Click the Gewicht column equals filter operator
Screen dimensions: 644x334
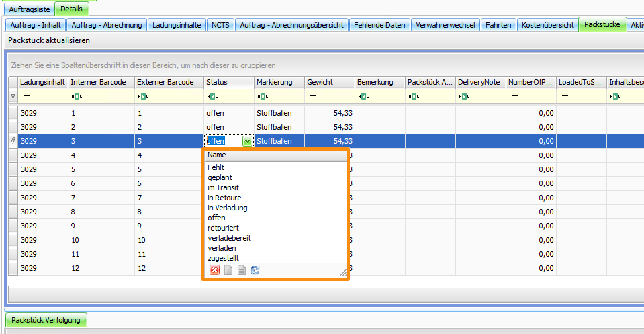311,97
